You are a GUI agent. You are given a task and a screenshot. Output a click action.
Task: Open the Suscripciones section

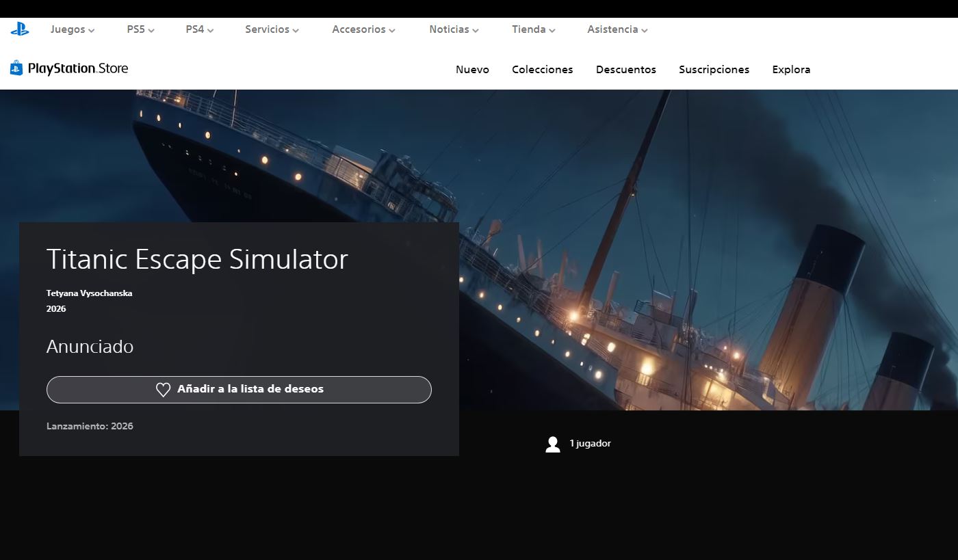coord(714,70)
